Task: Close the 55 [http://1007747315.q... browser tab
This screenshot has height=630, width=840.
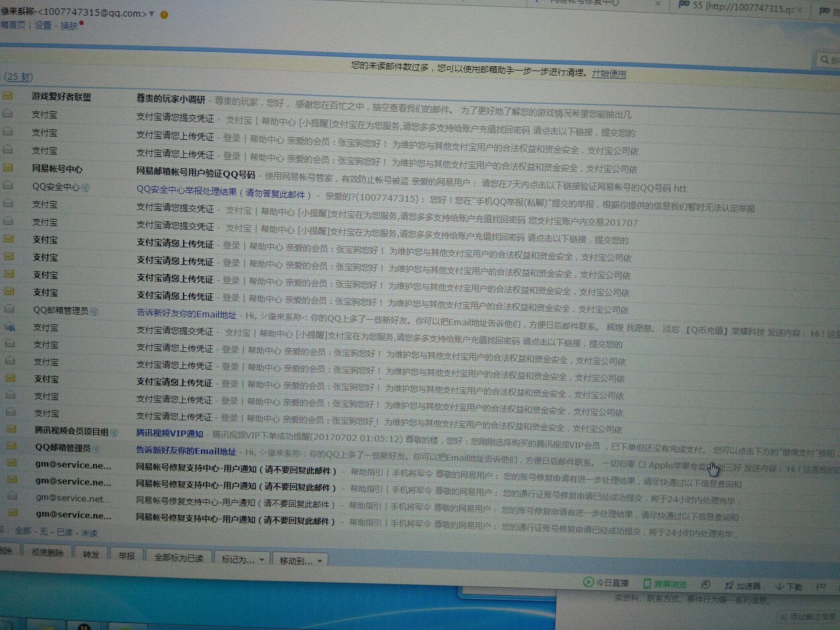Action: 800,10
